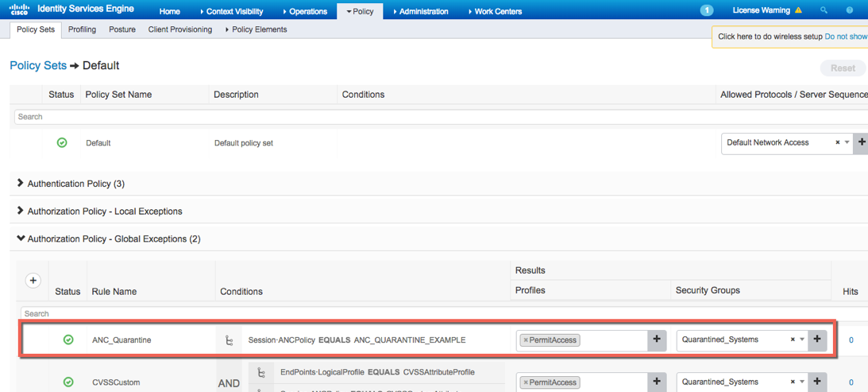Remove PermitAccess tag from CVSSCustom profiles
The height and width of the screenshot is (392, 868).
[526, 382]
